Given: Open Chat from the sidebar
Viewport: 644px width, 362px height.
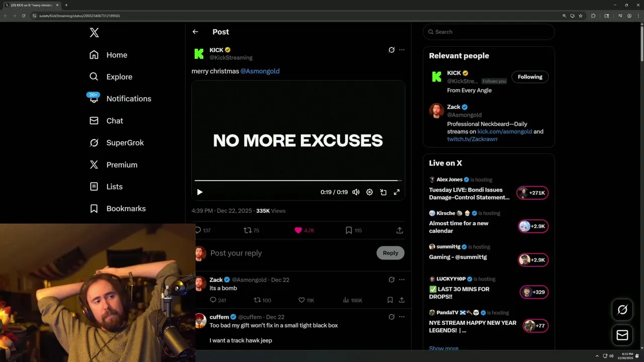Looking at the screenshot, I should (x=107, y=121).
